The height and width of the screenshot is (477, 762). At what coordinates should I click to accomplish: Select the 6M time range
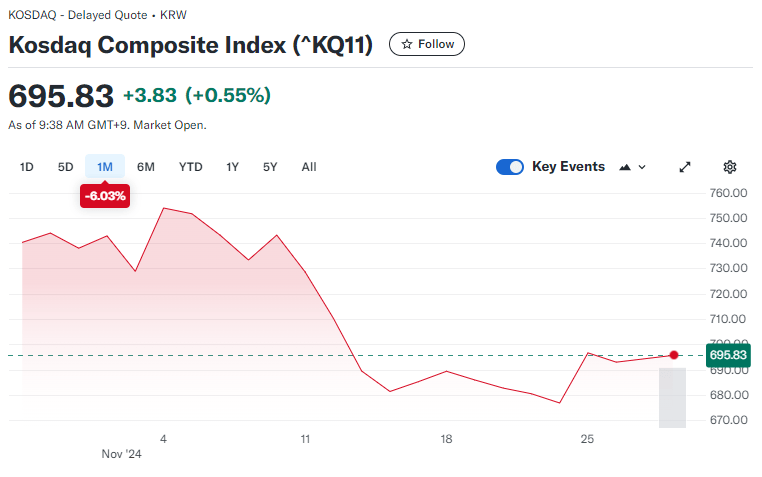pos(146,167)
